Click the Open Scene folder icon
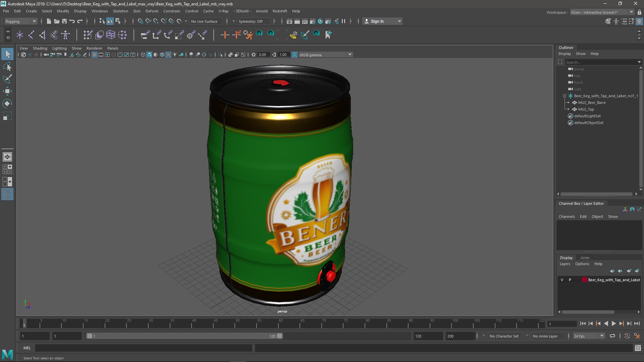Viewport: 644px width, 362px height. pos(56,21)
